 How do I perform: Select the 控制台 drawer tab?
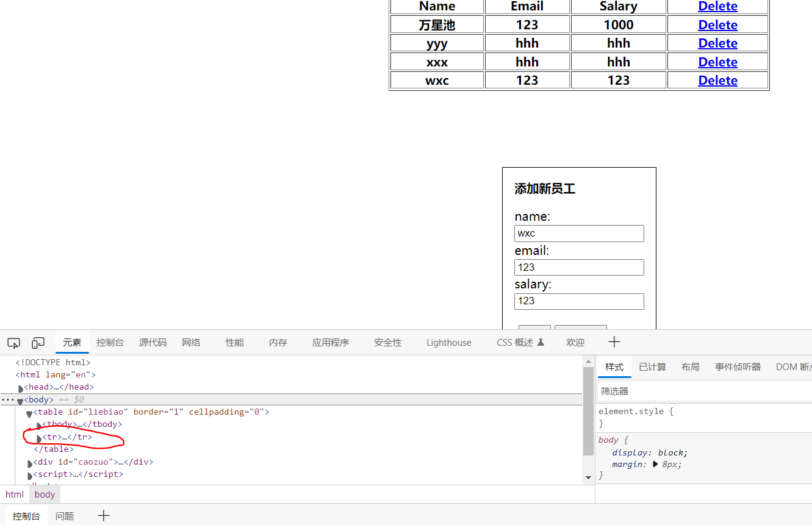tap(26, 515)
